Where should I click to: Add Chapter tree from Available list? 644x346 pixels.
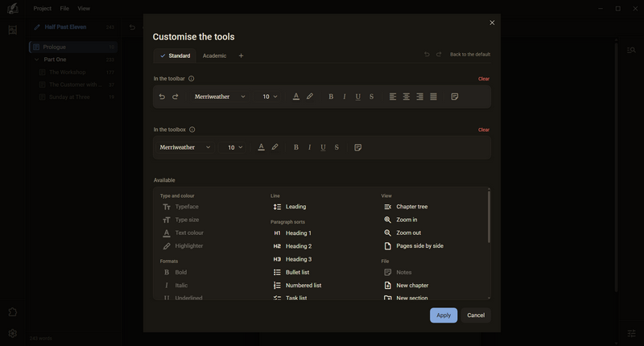coord(406,207)
